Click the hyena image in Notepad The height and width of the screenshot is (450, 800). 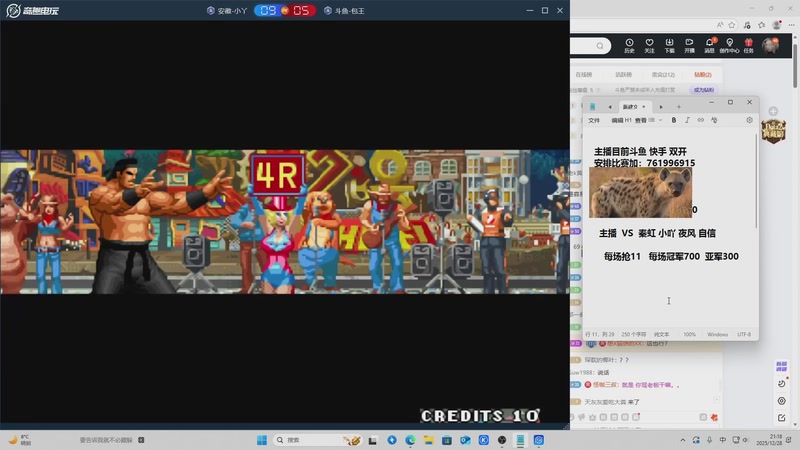641,193
